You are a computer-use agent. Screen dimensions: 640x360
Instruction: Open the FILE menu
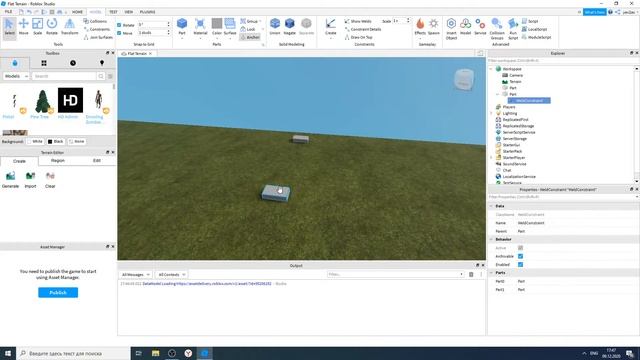tap(8, 12)
